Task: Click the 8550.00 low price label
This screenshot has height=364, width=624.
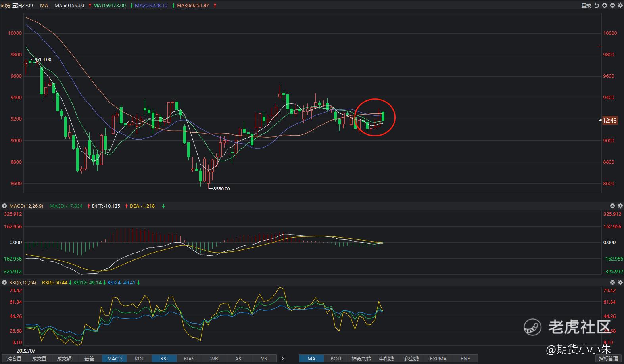Action: [221, 189]
